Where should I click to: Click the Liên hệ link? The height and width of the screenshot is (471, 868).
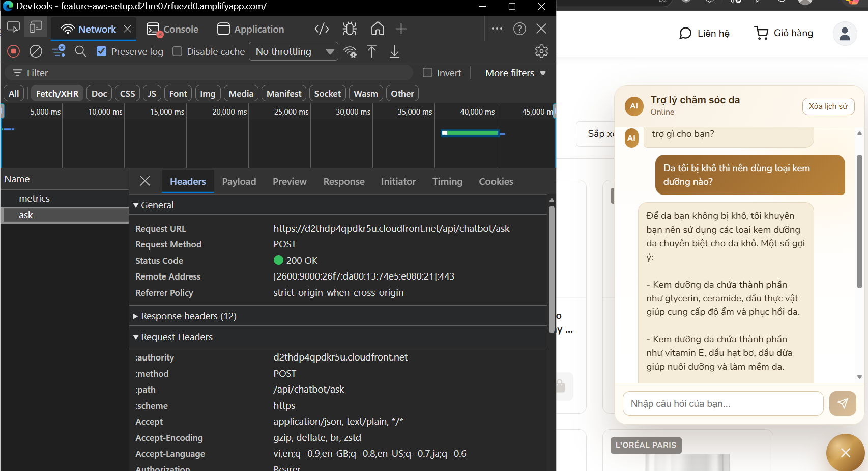pos(704,33)
